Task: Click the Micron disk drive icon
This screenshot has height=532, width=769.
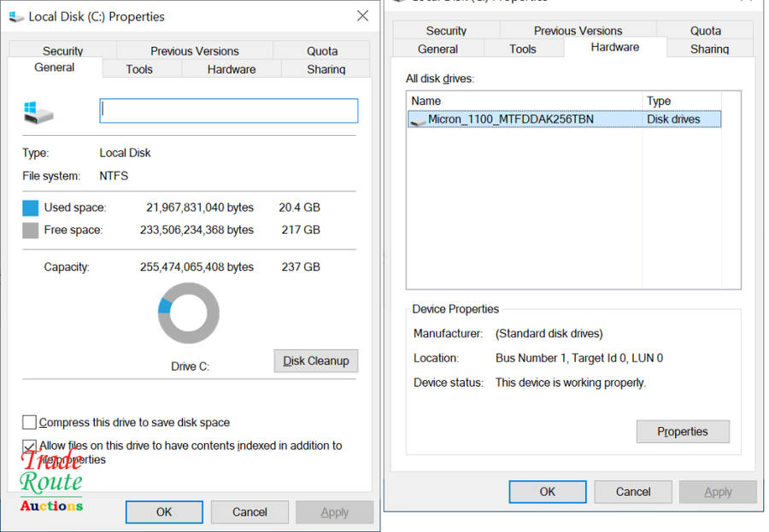Action: tap(418, 120)
